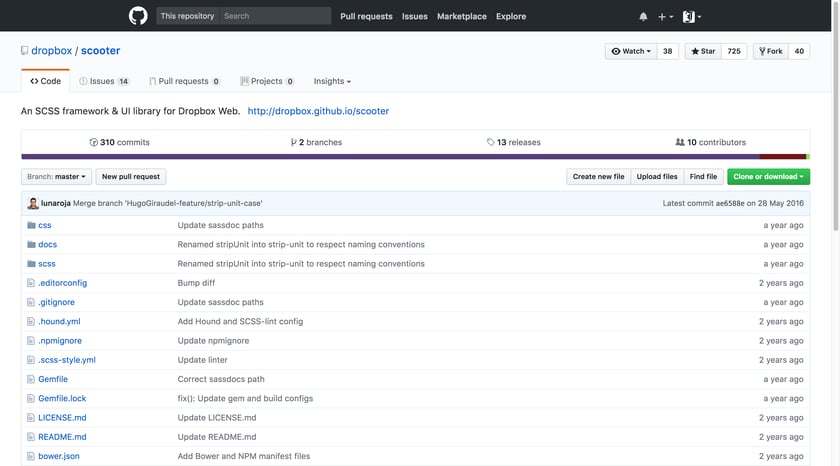Click the .gitignore file icon
Screen dimensions: 840x466
[x=31, y=302]
